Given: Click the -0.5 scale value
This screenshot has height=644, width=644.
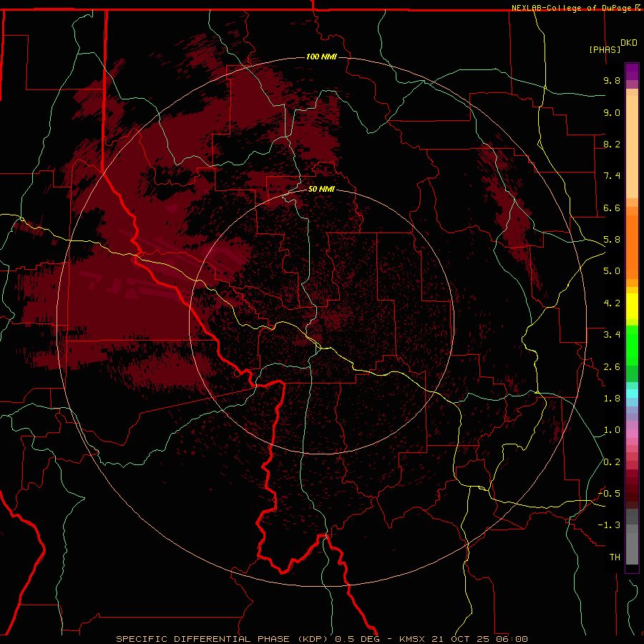Looking at the screenshot, I should click(x=609, y=494).
